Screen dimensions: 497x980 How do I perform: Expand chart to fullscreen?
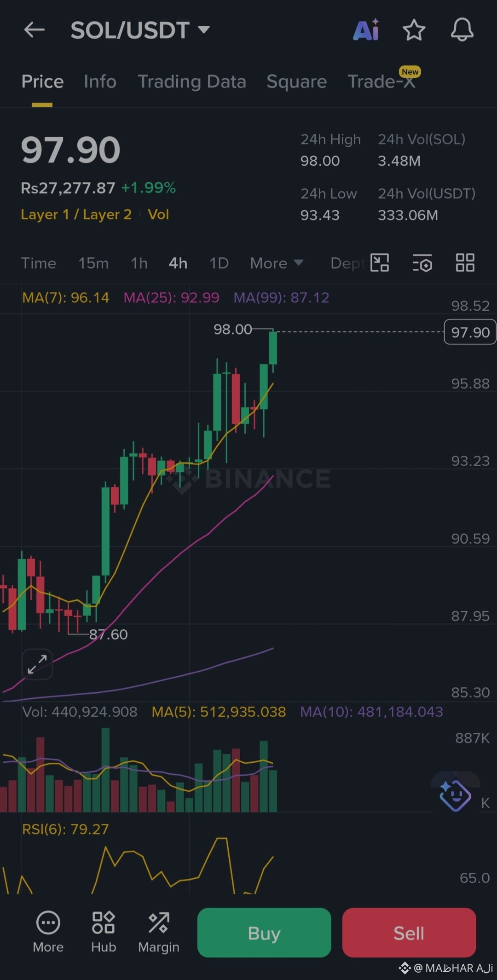[37, 664]
